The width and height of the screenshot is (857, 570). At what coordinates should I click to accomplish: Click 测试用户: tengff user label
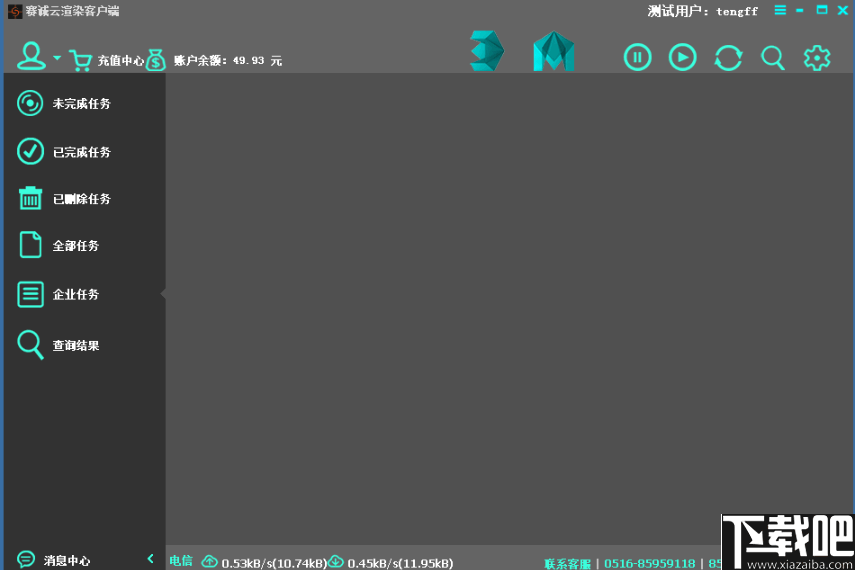[703, 11]
